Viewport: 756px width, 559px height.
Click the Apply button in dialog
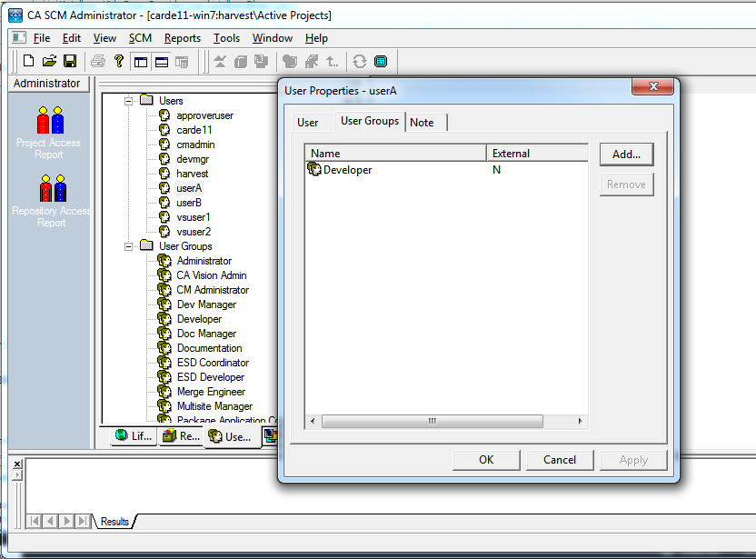(x=633, y=460)
